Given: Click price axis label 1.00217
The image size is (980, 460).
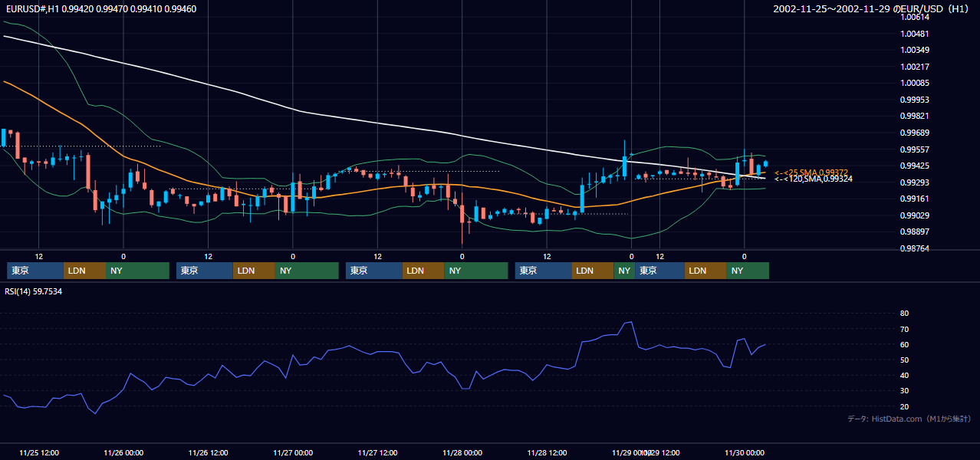Looking at the screenshot, I should 915,67.
